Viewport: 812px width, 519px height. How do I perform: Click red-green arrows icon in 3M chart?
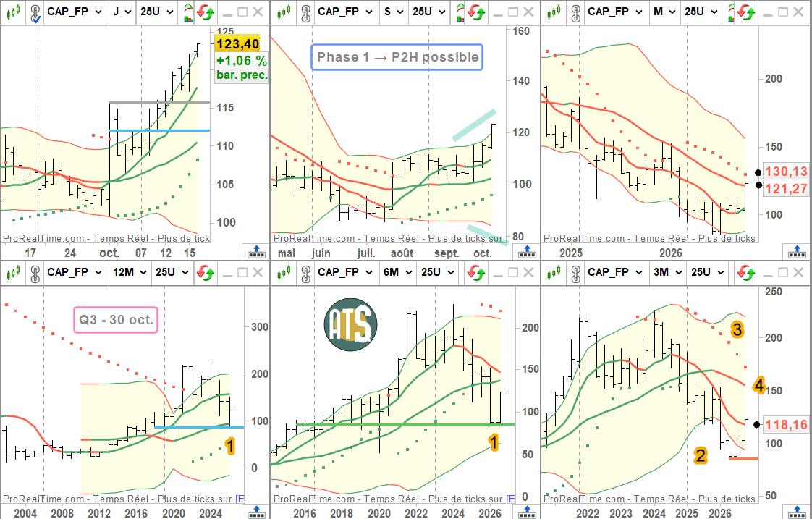click(747, 272)
